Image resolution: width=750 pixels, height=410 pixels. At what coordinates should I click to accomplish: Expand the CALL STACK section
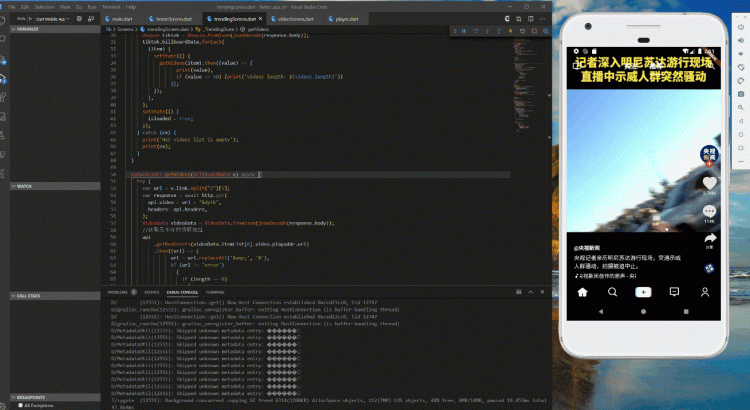click(x=30, y=296)
